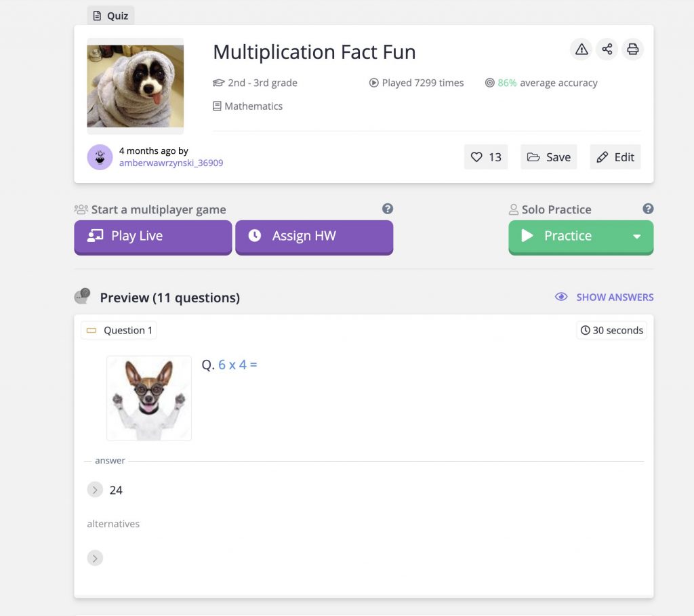
Task: Click the Start a multiplayer game heading
Action: click(x=159, y=209)
